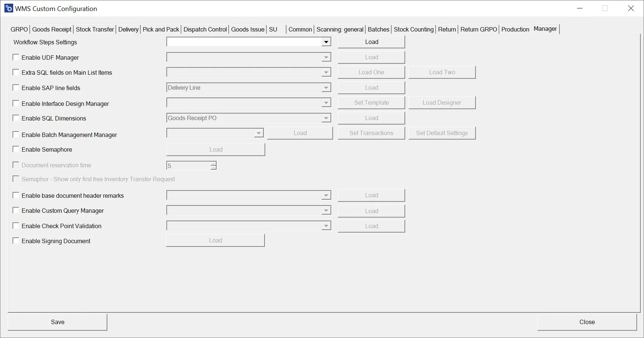
Task: Switch to the GRPO tab
Action: (19, 29)
